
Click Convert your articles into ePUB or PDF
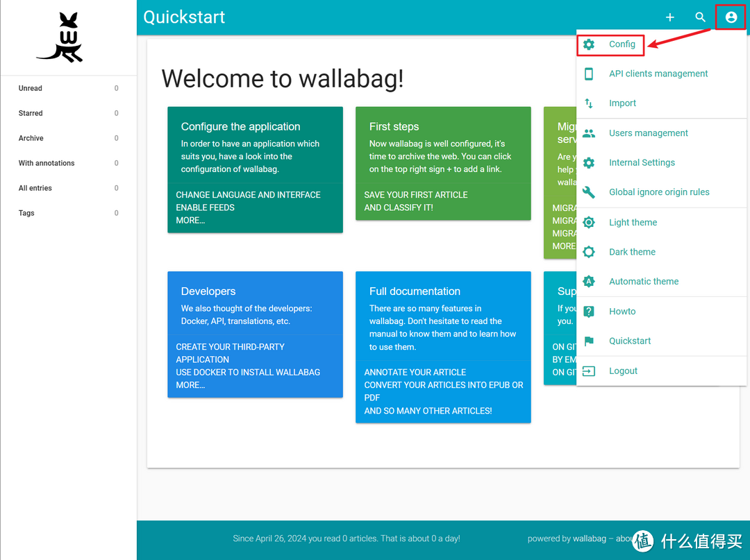pyautogui.click(x=443, y=391)
